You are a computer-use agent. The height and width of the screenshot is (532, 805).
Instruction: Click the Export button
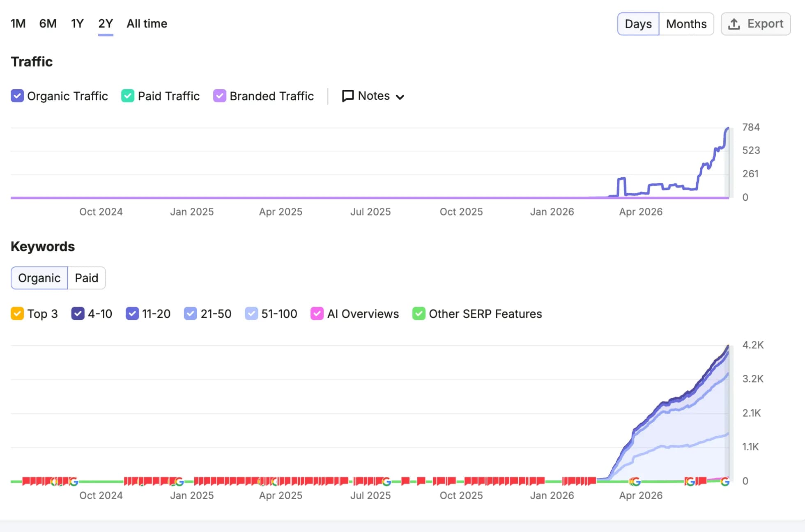[x=756, y=24]
